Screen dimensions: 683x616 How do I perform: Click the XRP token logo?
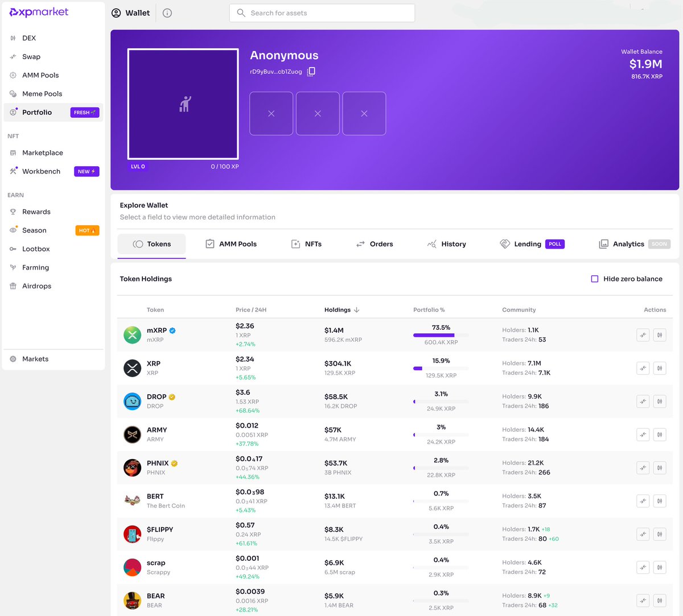click(133, 368)
